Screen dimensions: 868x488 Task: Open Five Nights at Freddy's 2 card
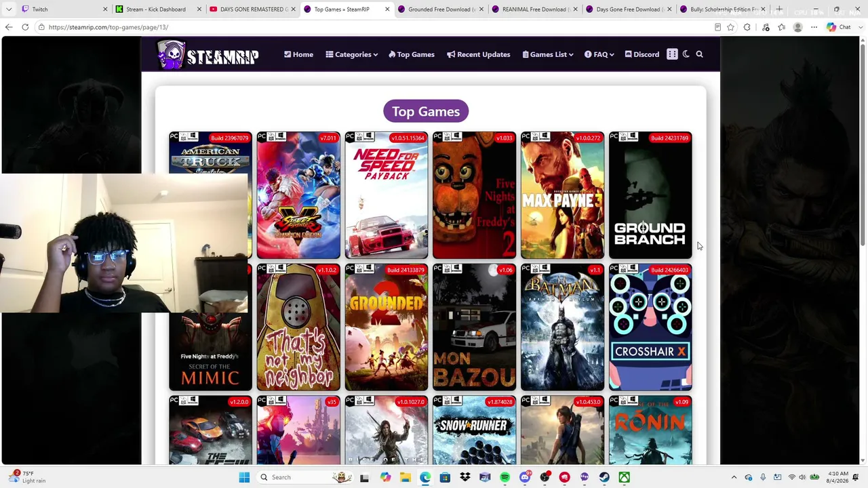[475, 195]
